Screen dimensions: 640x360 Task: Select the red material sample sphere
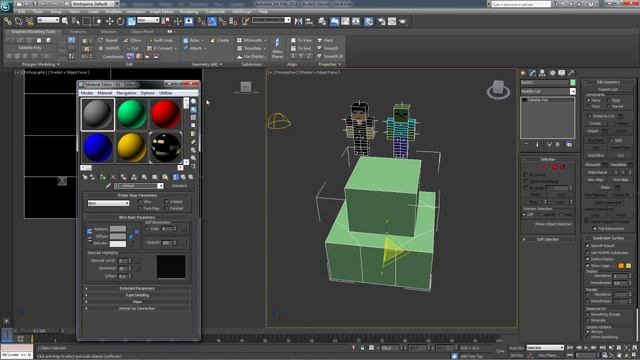tap(165, 114)
